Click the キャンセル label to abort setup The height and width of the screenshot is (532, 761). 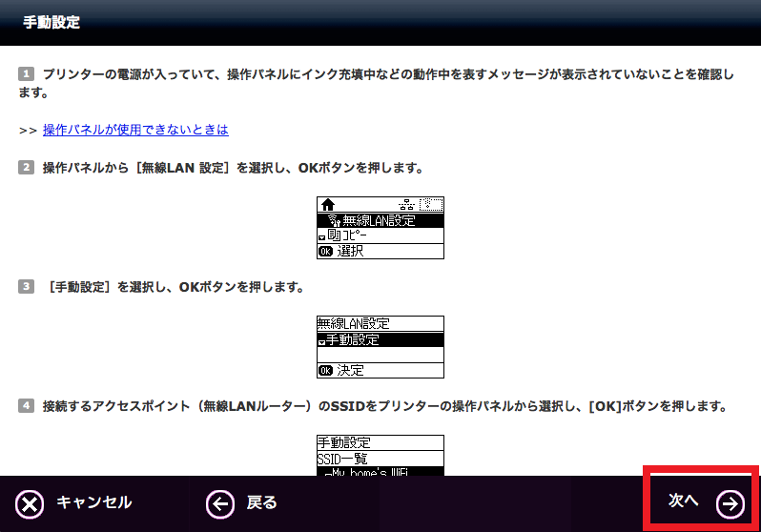[x=93, y=502]
